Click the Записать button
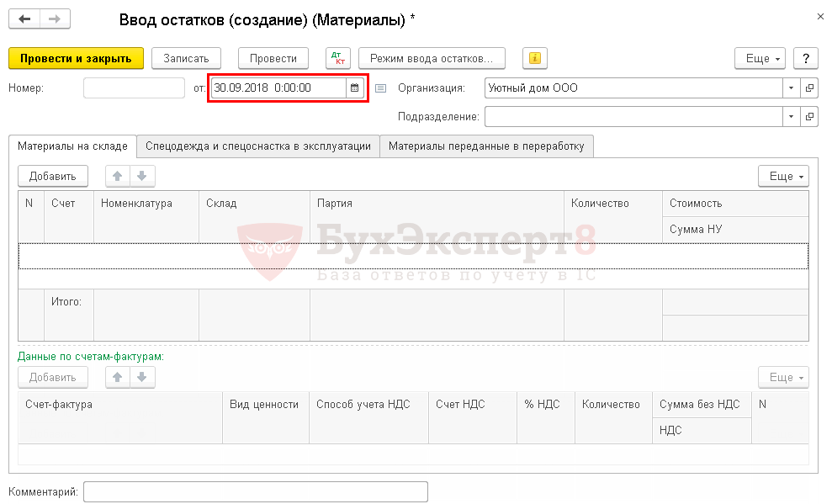The height and width of the screenshot is (504, 832). (x=186, y=58)
